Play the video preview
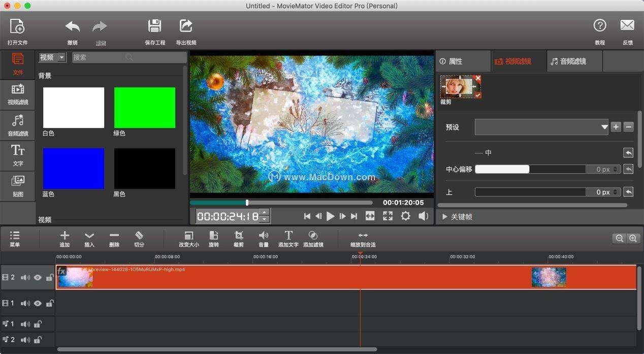Screen dimensions: 644x354 click(x=331, y=216)
